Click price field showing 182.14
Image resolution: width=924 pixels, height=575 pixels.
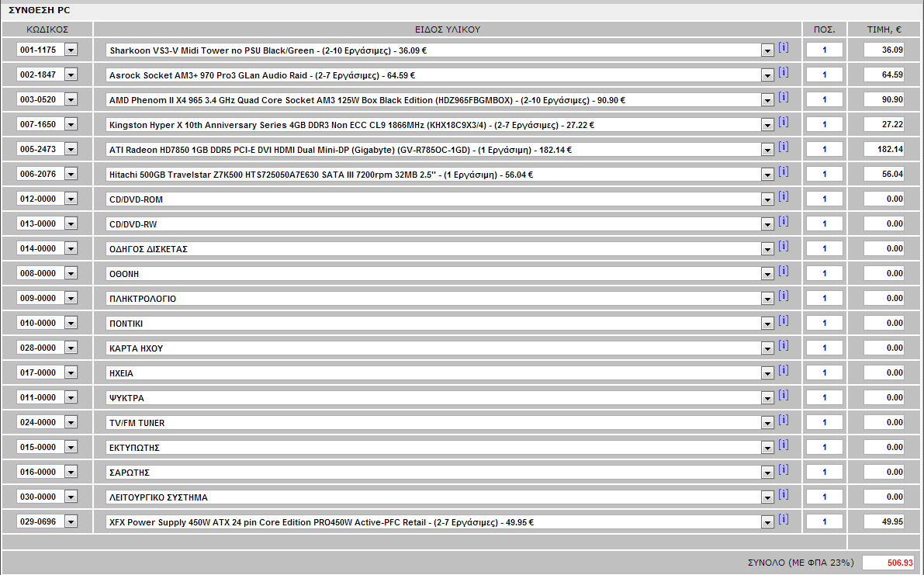pyautogui.click(x=884, y=149)
